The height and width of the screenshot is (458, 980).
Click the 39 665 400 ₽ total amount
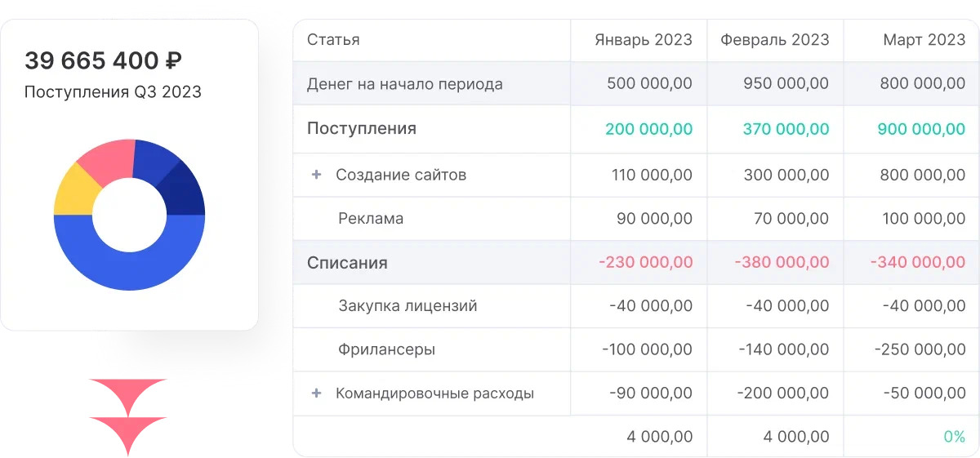[103, 61]
